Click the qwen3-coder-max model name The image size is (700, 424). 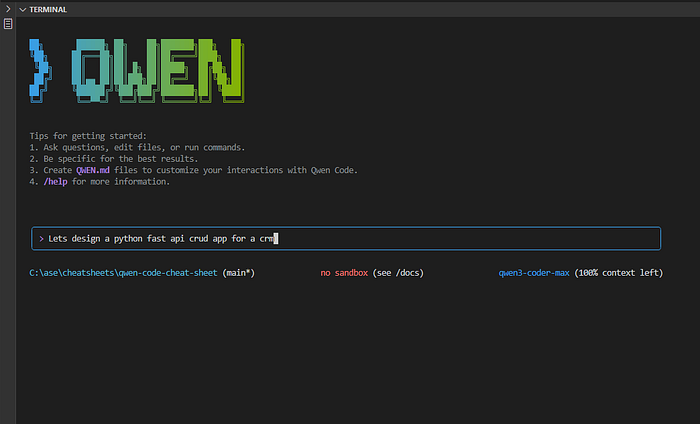[534, 273]
